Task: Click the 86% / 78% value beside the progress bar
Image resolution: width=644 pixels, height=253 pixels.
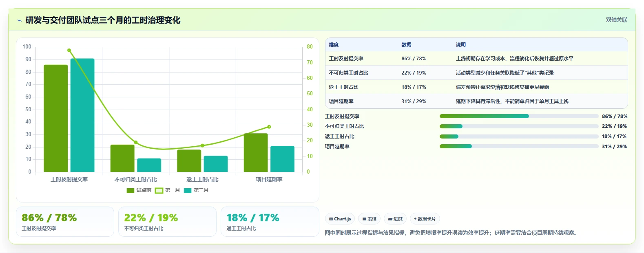Action: pos(615,117)
